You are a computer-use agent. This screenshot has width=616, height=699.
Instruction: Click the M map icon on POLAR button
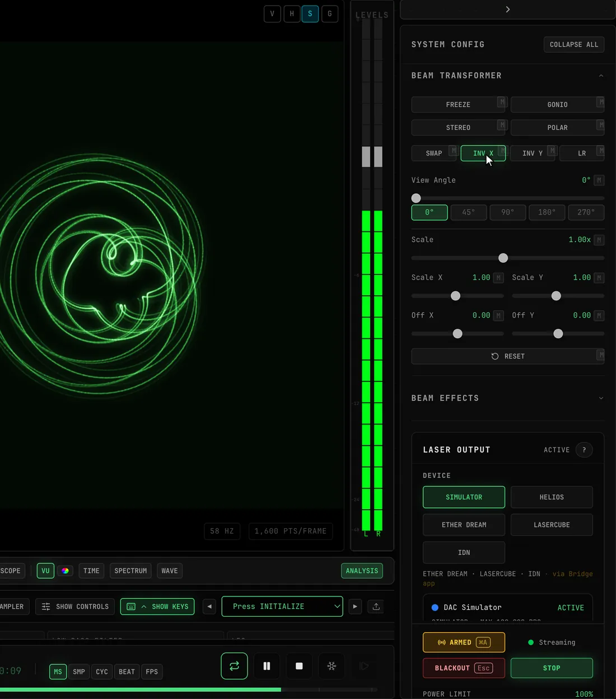[601, 125]
